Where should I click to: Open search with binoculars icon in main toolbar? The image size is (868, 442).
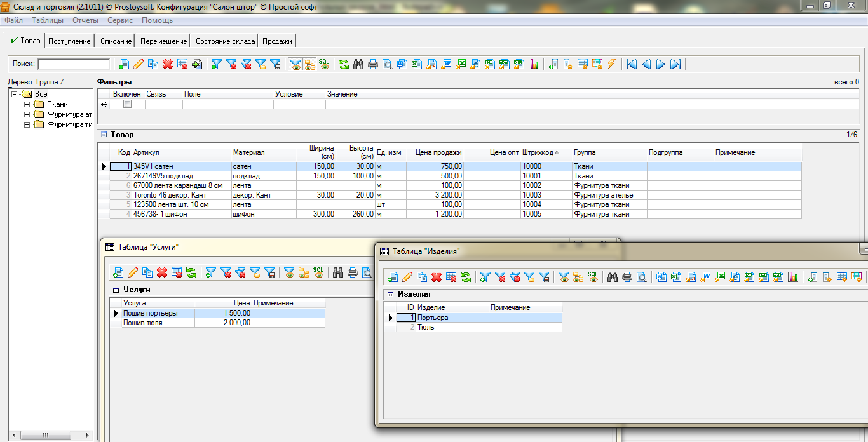[x=358, y=64]
